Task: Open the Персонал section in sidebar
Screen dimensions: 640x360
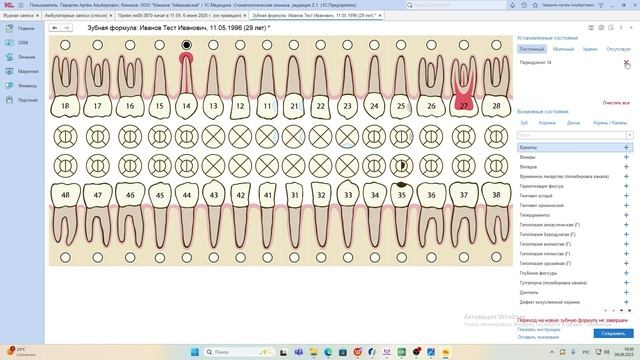Action: [x=21, y=100]
